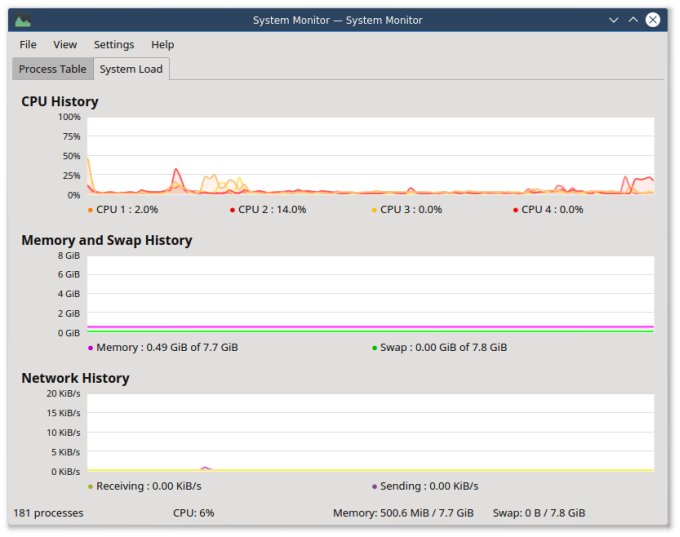Click the CPU 4 legend entry
The image size is (680, 537).
pyautogui.click(x=551, y=210)
